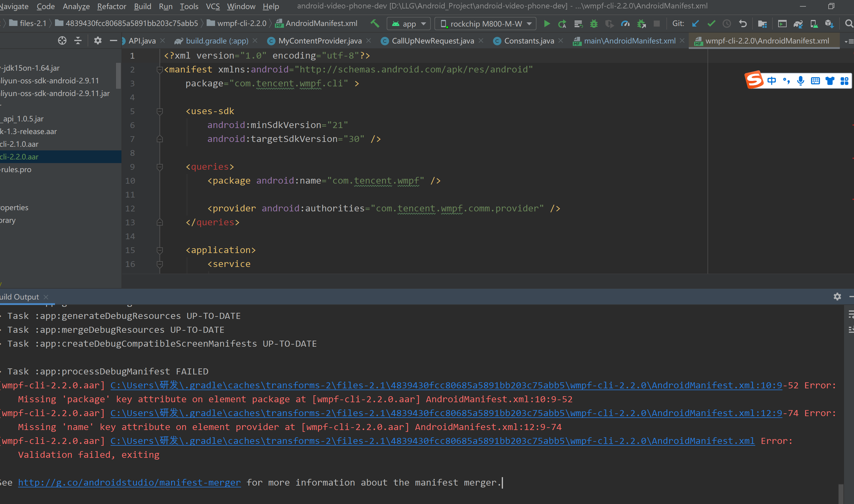The width and height of the screenshot is (854, 504).
Task: Open the Profiler gauge icon
Action: point(625,24)
